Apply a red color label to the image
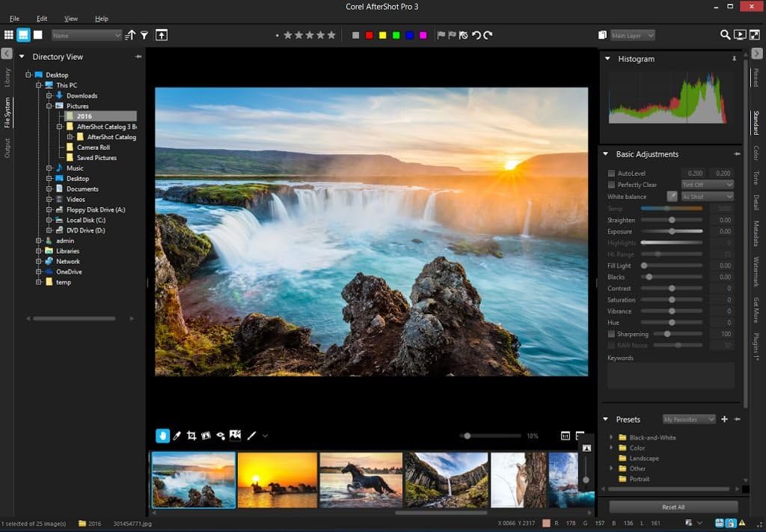The image size is (766, 532). 370,34
